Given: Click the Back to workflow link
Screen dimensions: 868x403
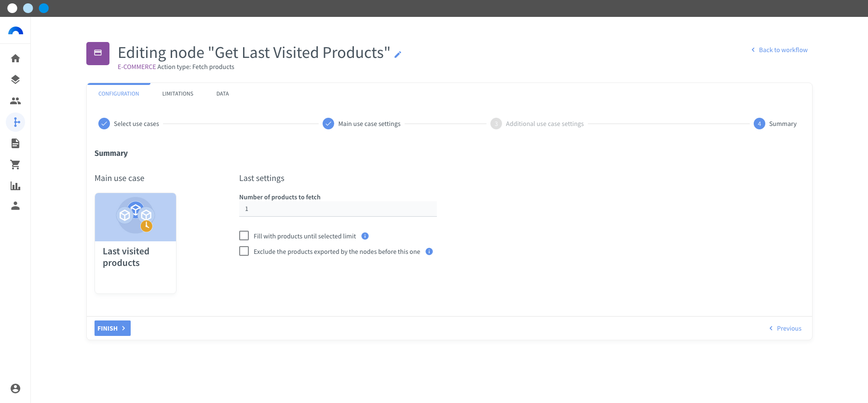Looking at the screenshot, I should [x=779, y=50].
